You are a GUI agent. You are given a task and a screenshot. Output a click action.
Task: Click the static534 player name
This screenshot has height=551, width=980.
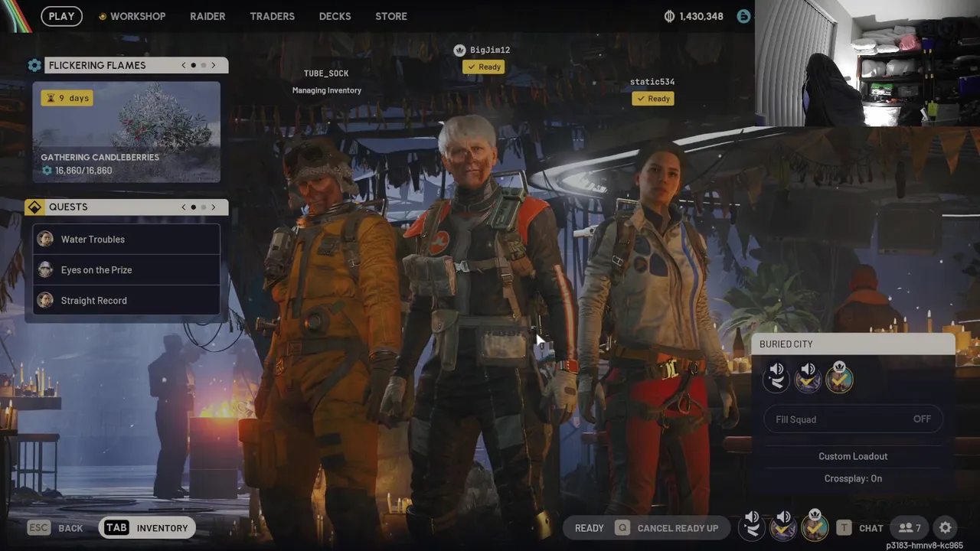click(x=652, y=82)
